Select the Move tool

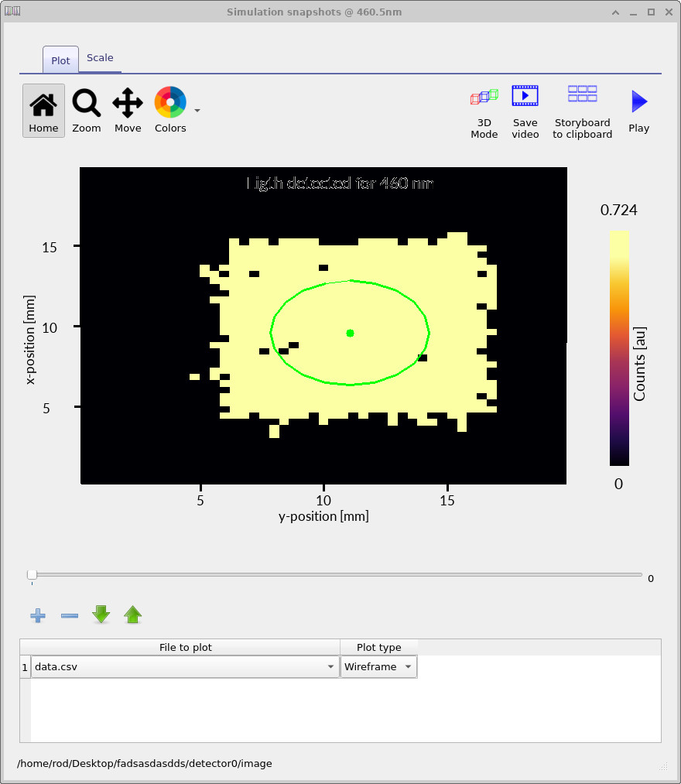[127, 110]
